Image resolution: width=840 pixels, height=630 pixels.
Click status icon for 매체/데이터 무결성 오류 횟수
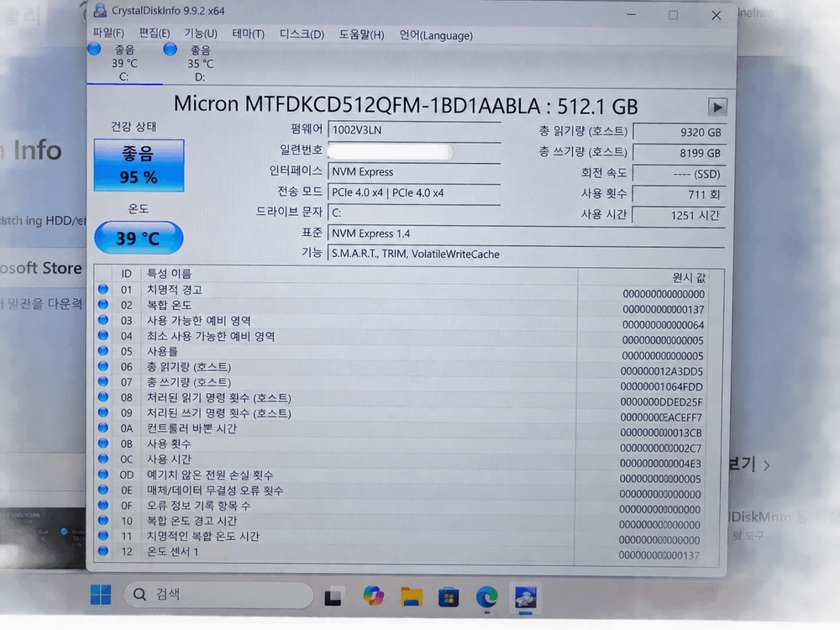click(x=102, y=490)
